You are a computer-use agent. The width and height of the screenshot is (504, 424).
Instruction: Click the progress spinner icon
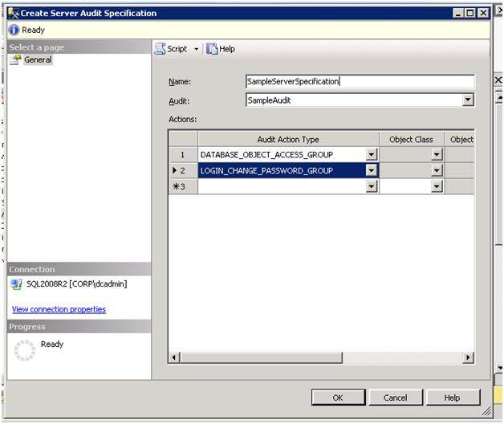pyautogui.click(x=25, y=350)
